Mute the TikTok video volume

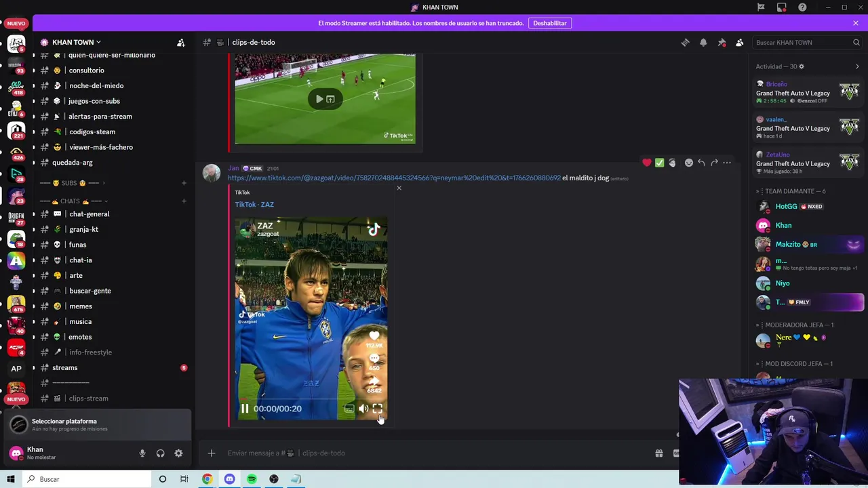click(363, 409)
